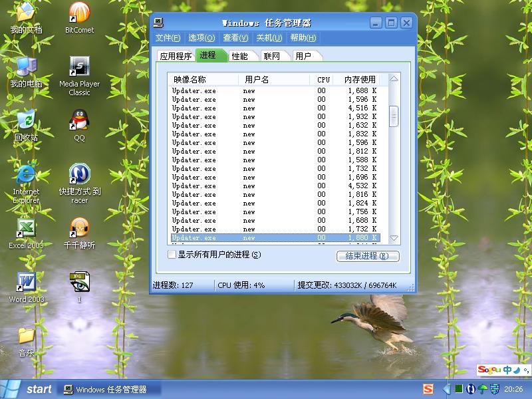Select Updater.exe row with 1,756 K
Image resolution: width=532 pixels, height=399 pixels.
pos(274,212)
